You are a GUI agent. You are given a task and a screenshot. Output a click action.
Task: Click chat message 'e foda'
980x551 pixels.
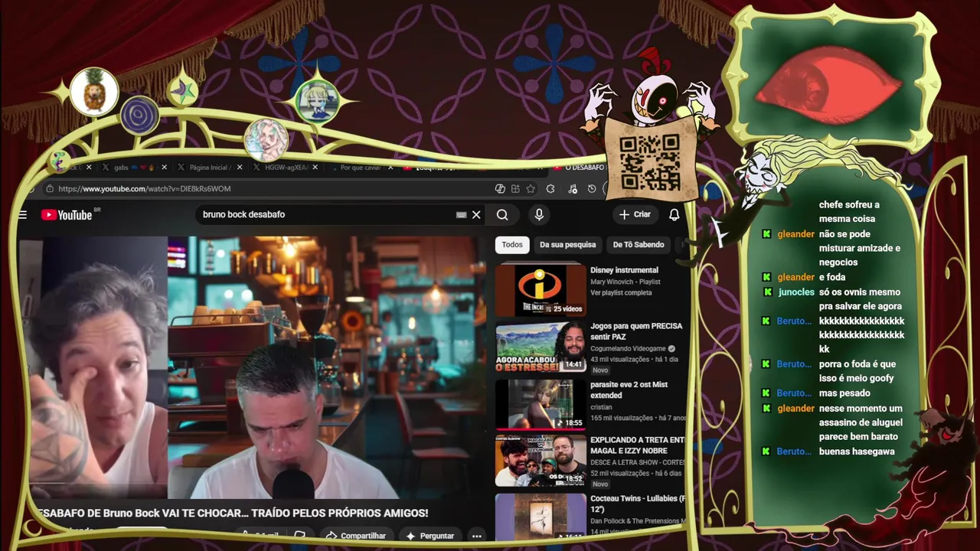[832, 277]
